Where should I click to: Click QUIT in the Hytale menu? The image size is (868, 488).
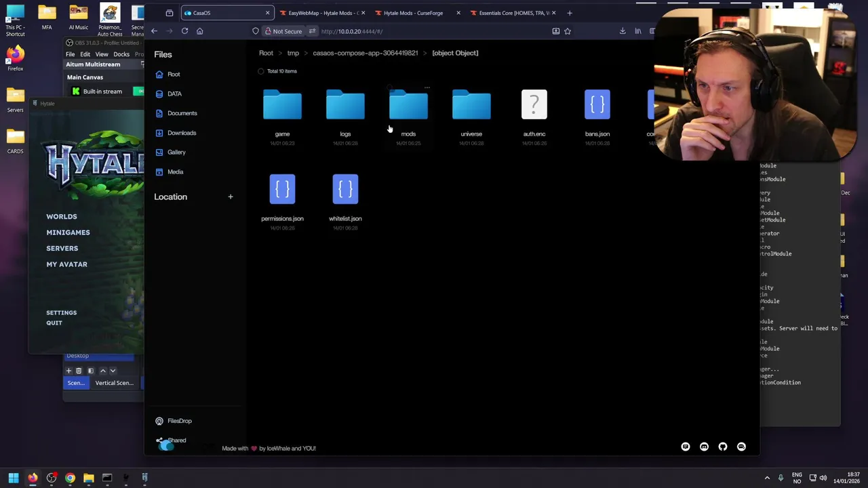[54, 323]
